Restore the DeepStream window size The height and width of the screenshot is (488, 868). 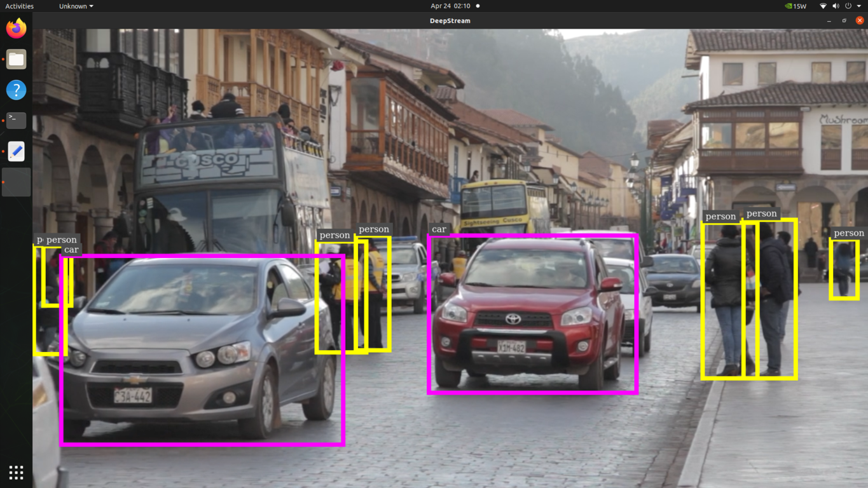(844, 21)
